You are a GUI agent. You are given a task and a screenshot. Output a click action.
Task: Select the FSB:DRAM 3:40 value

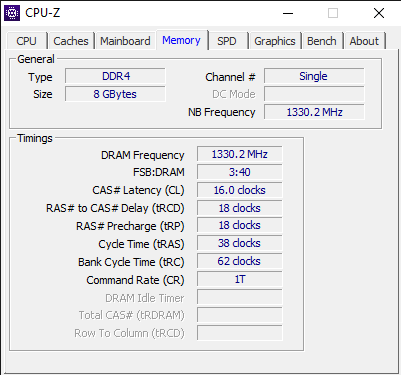click(239, 172)
